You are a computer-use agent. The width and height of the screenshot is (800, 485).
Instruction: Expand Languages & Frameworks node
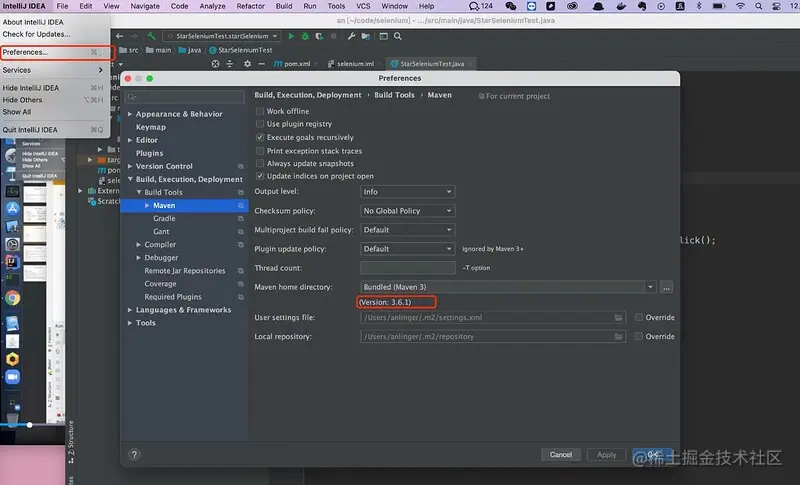pyautogui.click(x=130, y=310)
